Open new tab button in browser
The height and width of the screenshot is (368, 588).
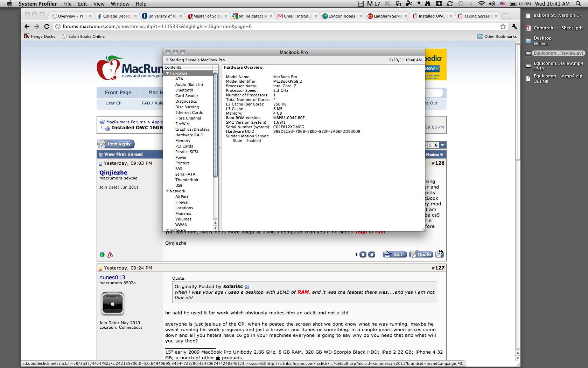coord(506,16)
